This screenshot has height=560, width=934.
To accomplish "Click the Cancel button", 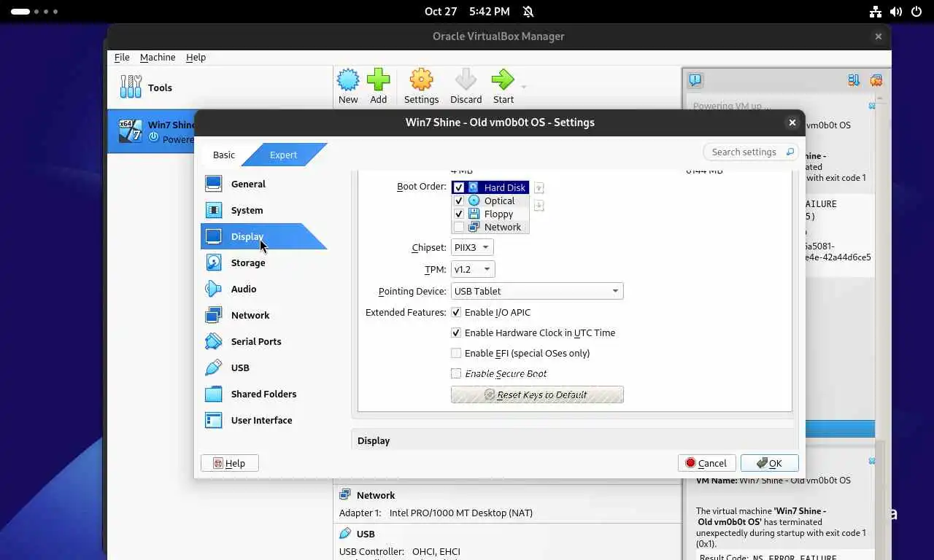I will pos(706,463).
